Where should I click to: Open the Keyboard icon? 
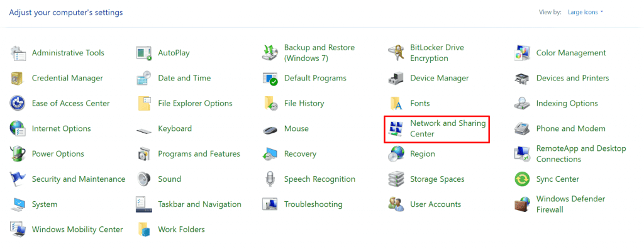click(x=144, y=131)
